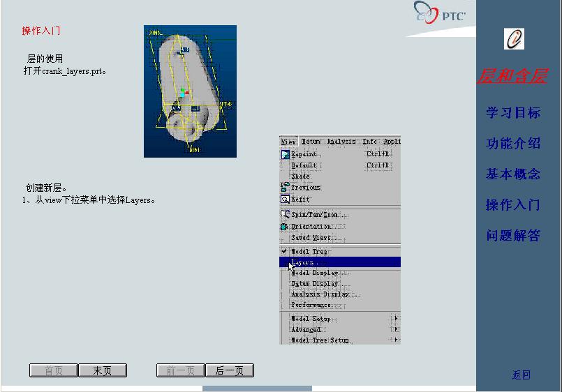The width and height of the screenshot is (562, 392).
Task: Go to 问题解答 section
Action: coord(513,236)
